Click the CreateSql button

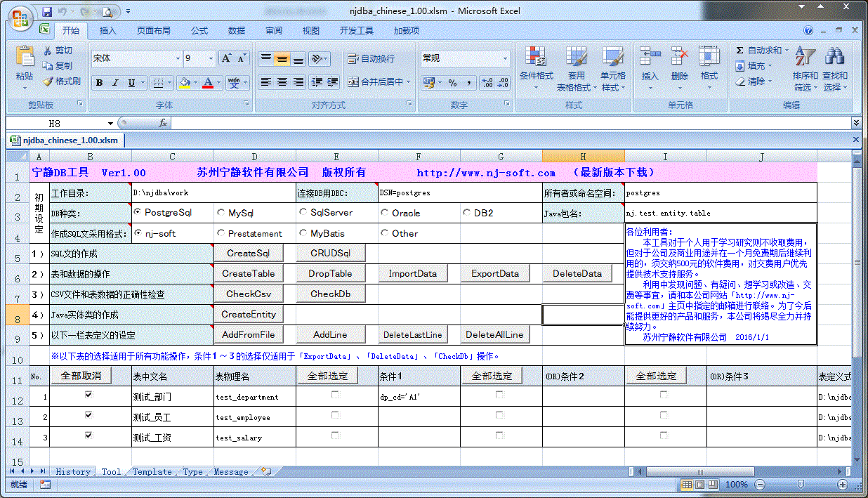click(x=248, y=253)
